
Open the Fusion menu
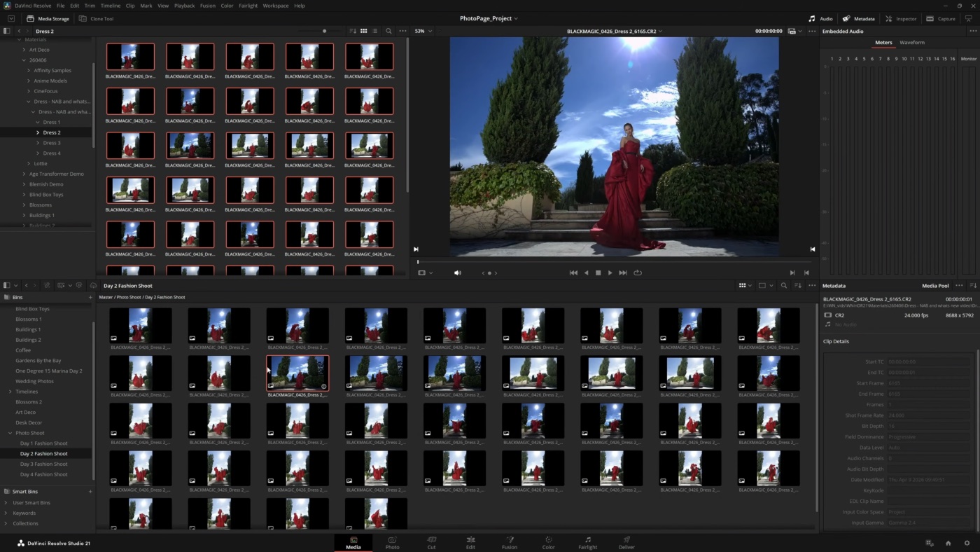click(207, 6)
